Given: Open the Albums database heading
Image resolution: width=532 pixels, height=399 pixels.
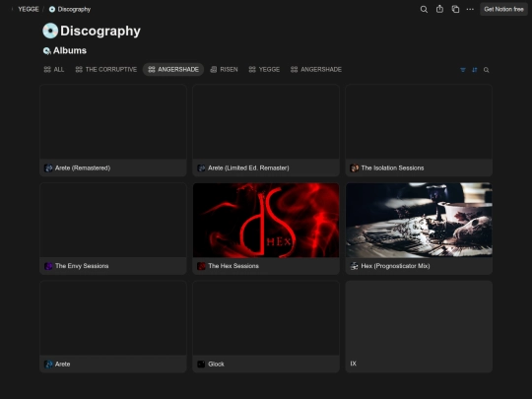Looking at the screenshot, I should (x=70, y=50).
